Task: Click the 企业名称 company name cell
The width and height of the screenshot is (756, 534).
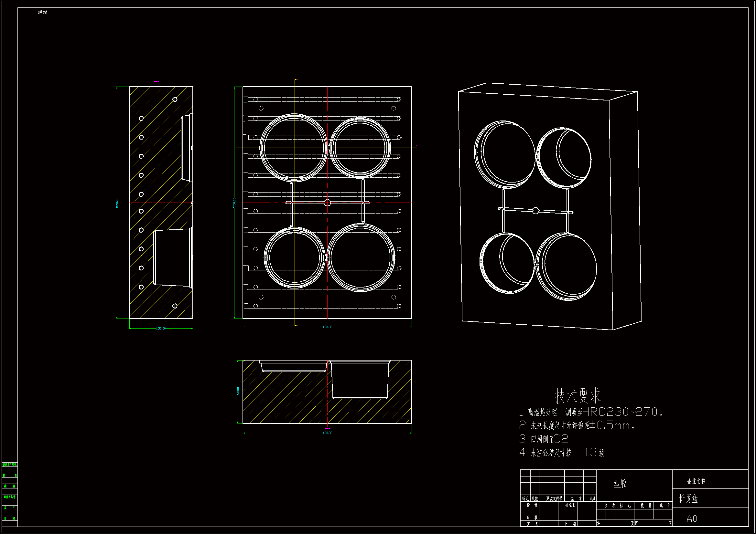Action: pyautogui.click(x=696, y=481)
